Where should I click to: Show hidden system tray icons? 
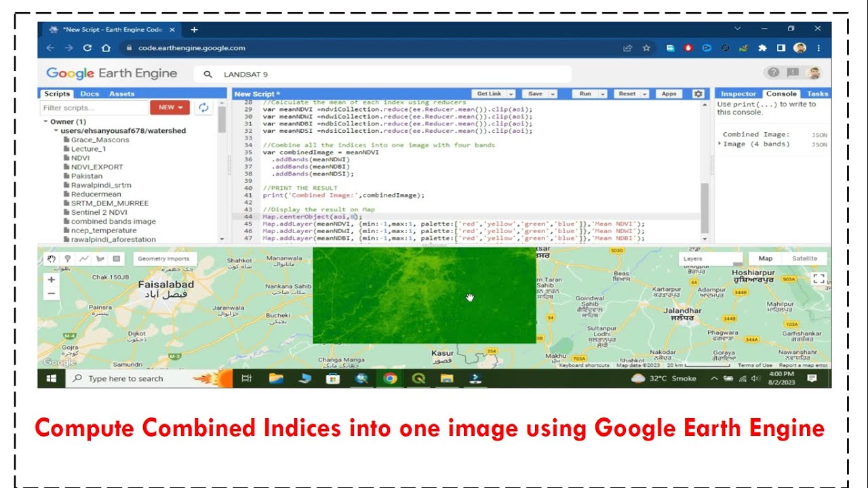tap(714, 378)
